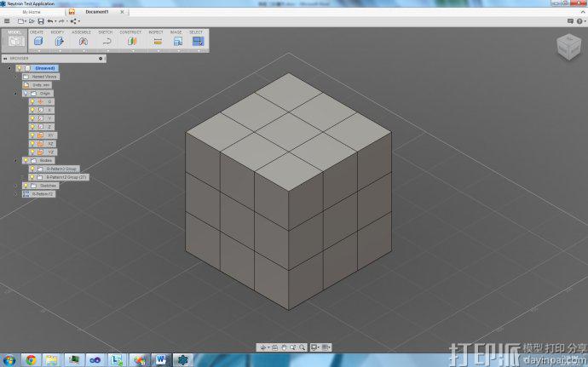The image size is (588, 367).
Task: Toggle visibility bulb of the (Unsaved) root
Action: click(x=20, y=68)
